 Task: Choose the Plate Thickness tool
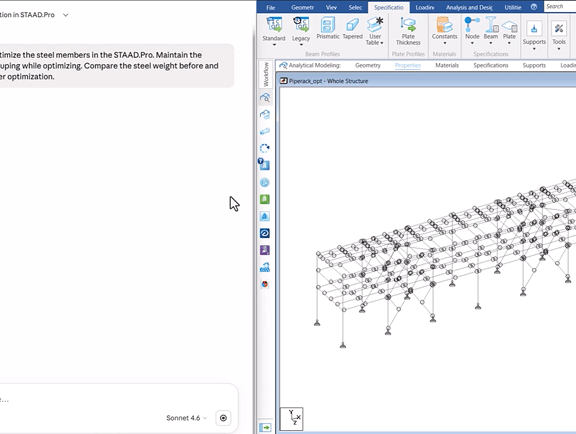click(408, 31)
